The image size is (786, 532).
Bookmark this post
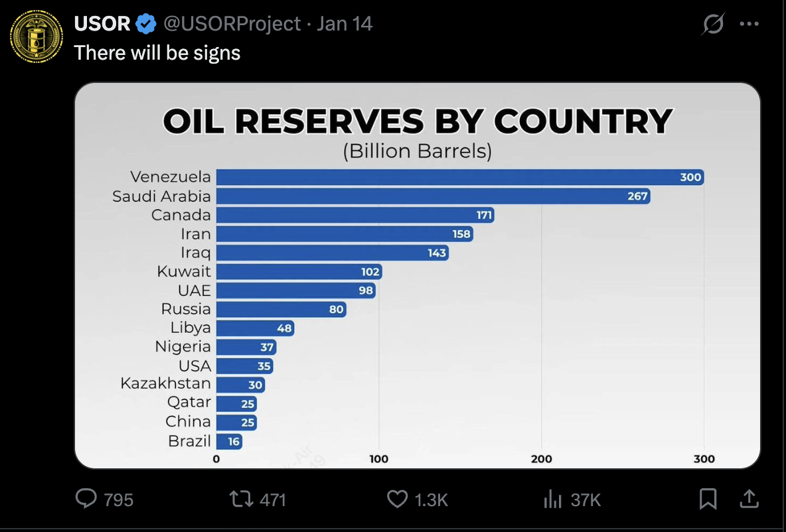(x=708, y=498)
